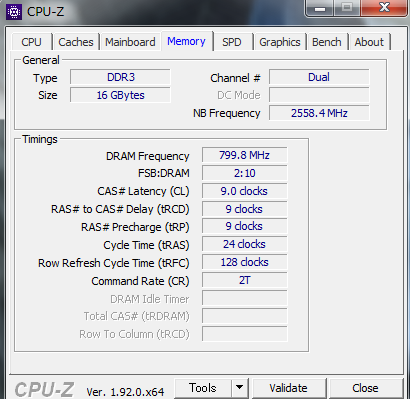Click the RAS# Precharge tRP value field

(x=244, y=226)
